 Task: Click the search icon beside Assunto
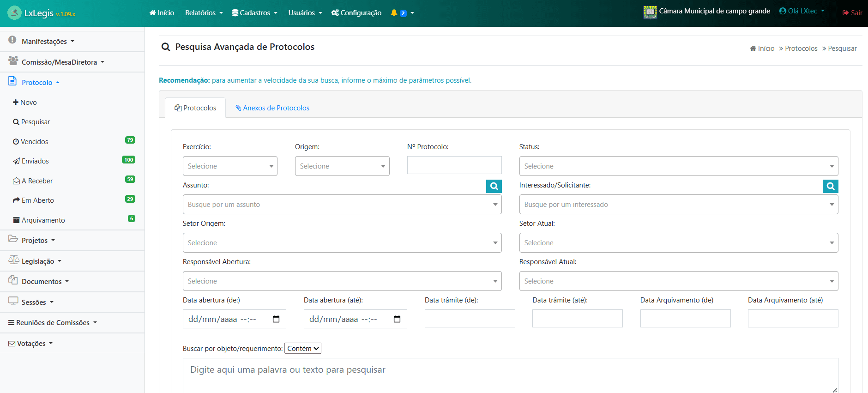point(494,186)
